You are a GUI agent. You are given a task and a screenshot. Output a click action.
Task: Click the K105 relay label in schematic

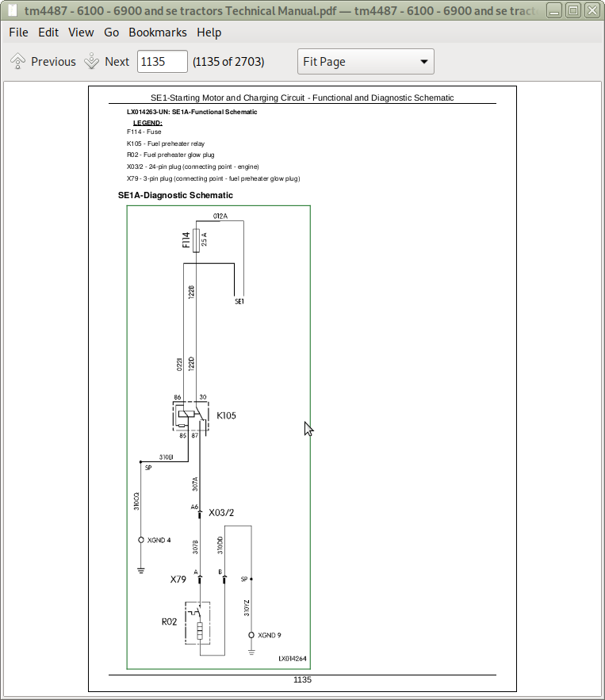pyautogui.click(x=226, y=415)
